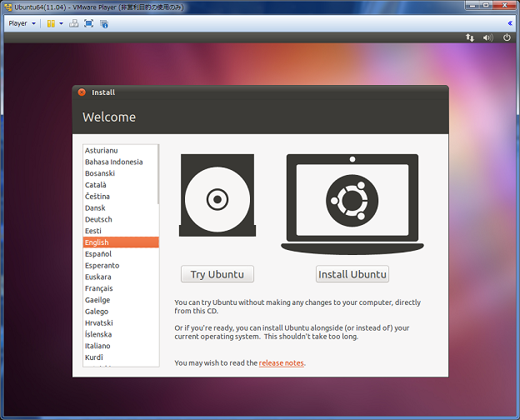Select Hrvatski language
520x420 pixels.
tap(121, 322)
